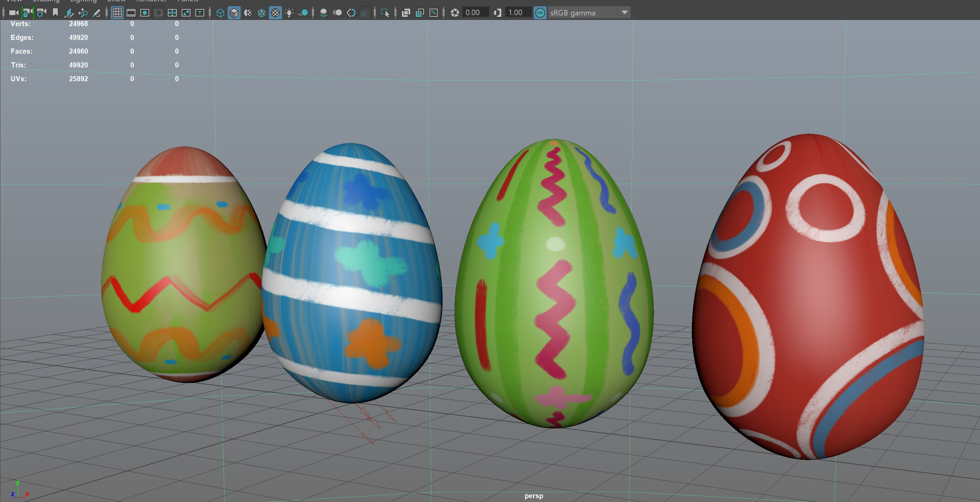
Task: Select the green egg with pink zigzag
Action: tap(554, 283)
